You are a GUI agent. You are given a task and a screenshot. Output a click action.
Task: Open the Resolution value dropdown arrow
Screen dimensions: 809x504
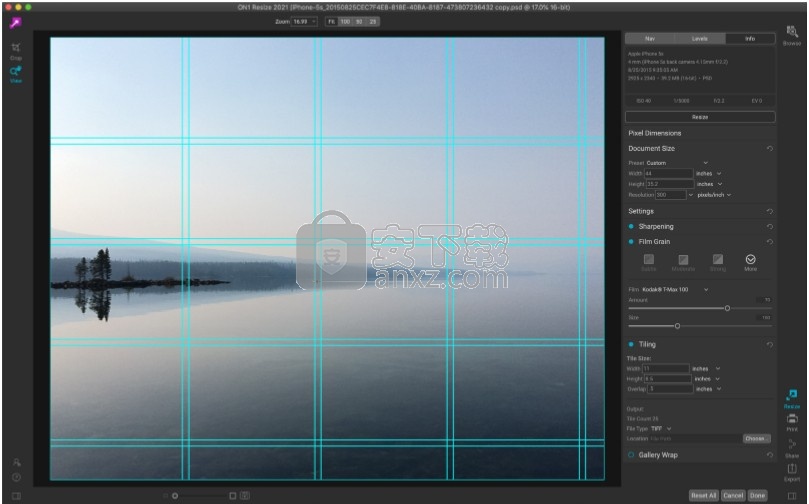(691, 195)
